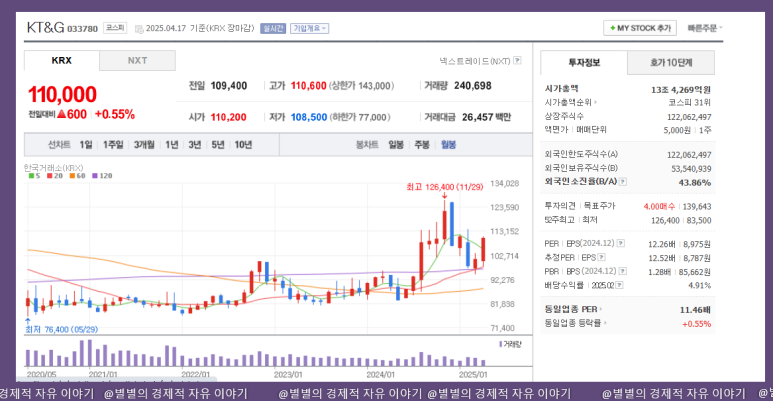Click the 거래량 volume legend
This screenshot has width=773, height=401.
point(510,344)
